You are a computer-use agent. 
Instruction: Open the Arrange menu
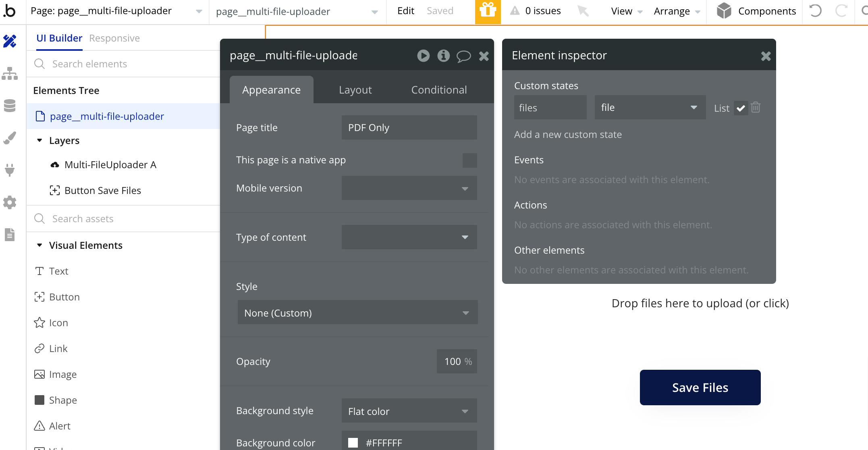coord(677,11)
